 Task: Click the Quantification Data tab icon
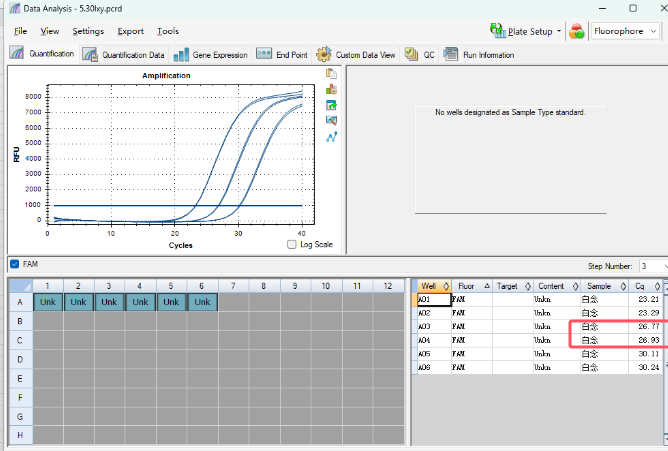[90, 55]
